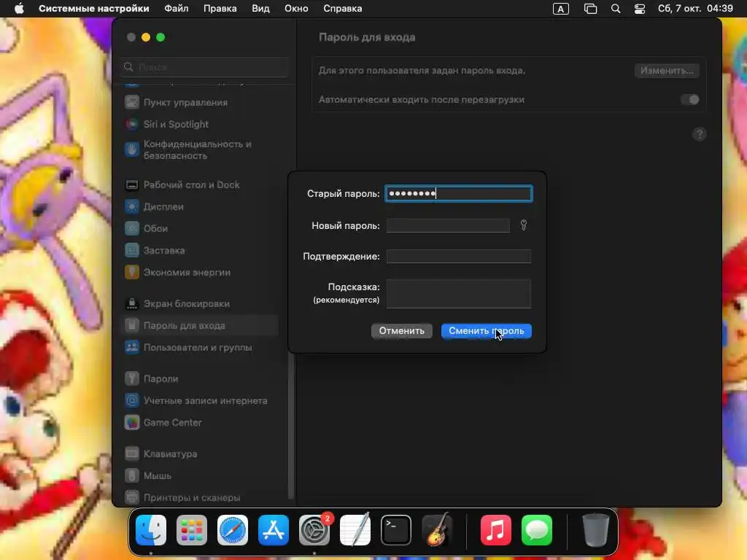Screen dimensions: 747x560
Task: Launch GarageBand from the Dock
Action: (x=437, y=530)
